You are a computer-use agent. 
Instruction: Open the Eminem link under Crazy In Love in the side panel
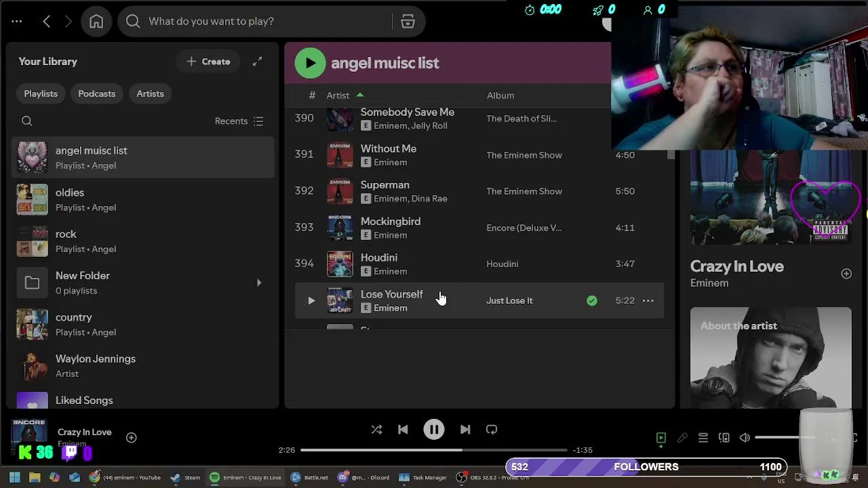(709, 283)
